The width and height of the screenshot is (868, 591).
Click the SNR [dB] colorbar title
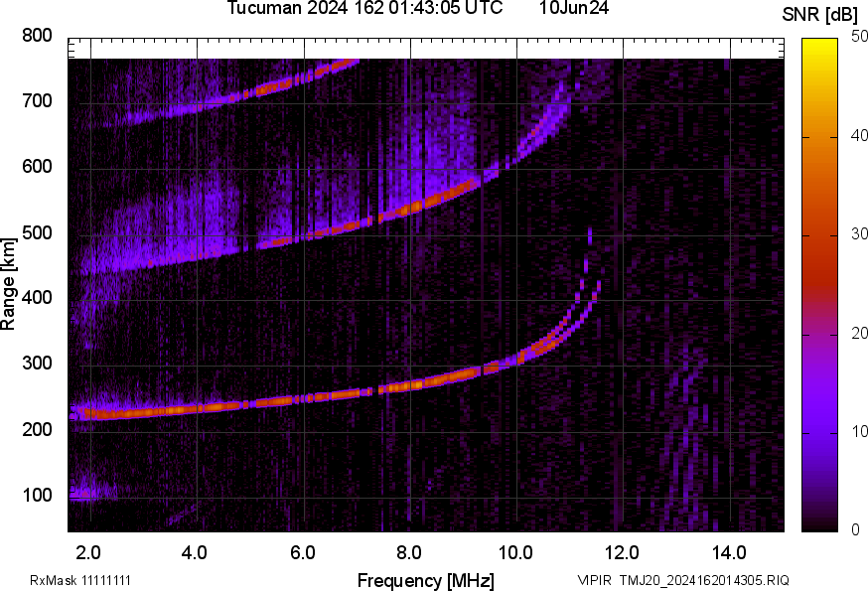click(x=820, y=14)
